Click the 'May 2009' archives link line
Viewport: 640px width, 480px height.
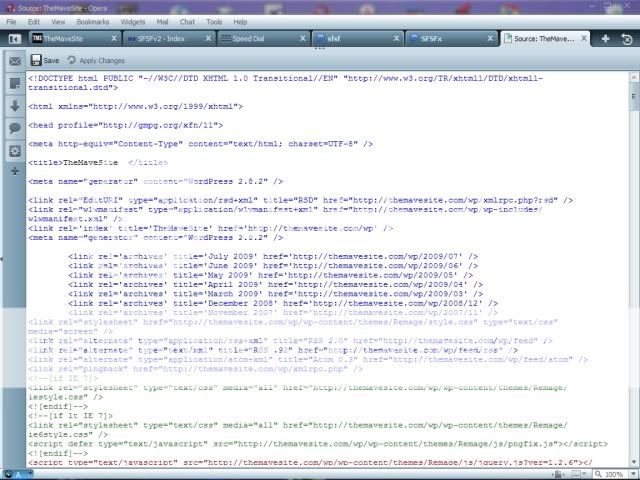point(271,275)
